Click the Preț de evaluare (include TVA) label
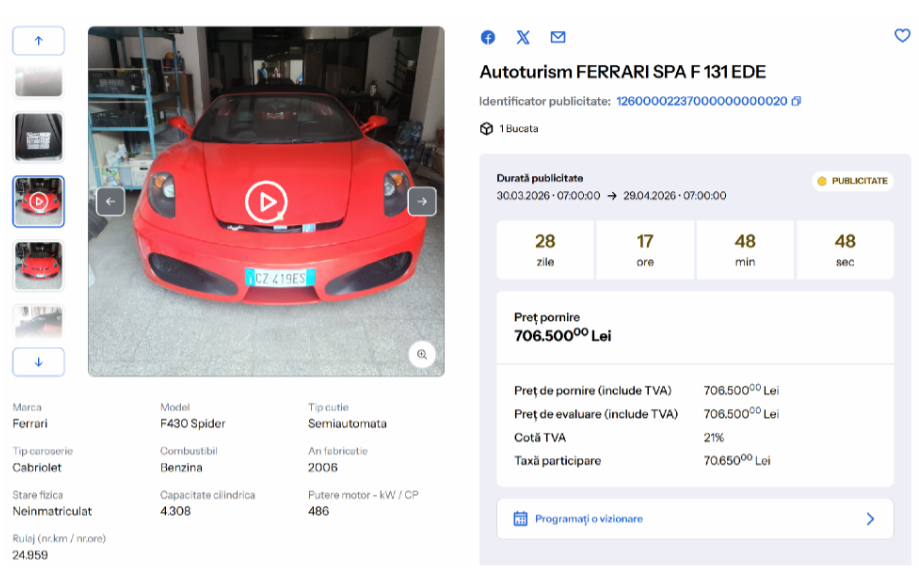The image size is (919, 581). 596,414
